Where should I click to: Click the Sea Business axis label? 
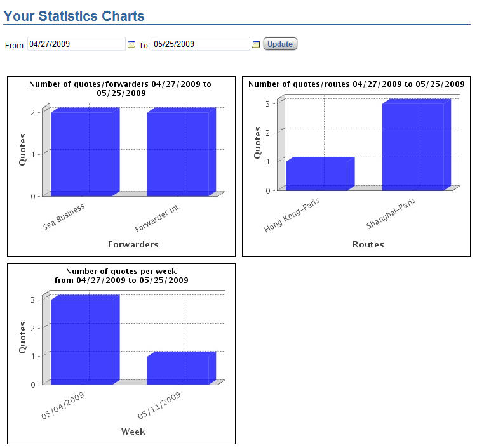pos(64,217)
